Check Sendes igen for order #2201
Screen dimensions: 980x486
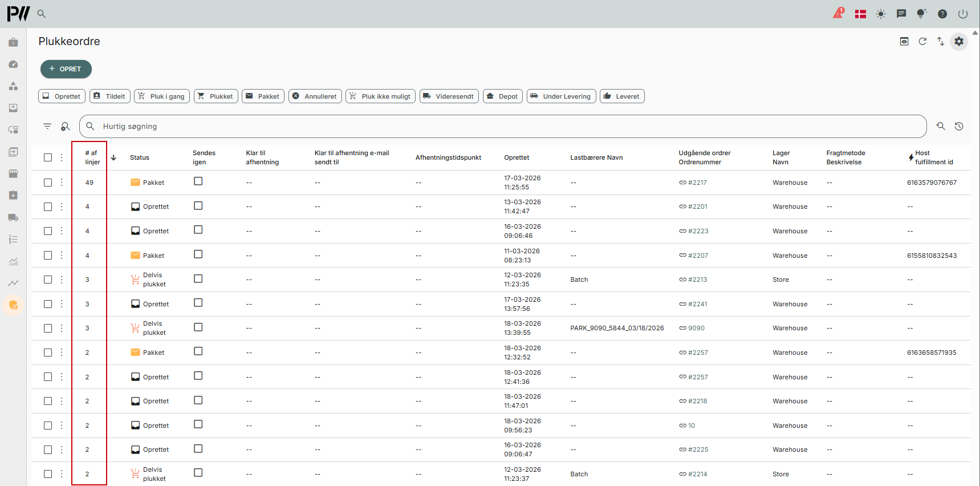coord(198,206)
